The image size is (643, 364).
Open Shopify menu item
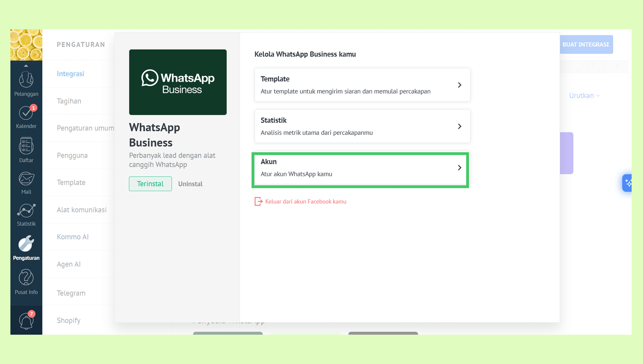[69, 321]
